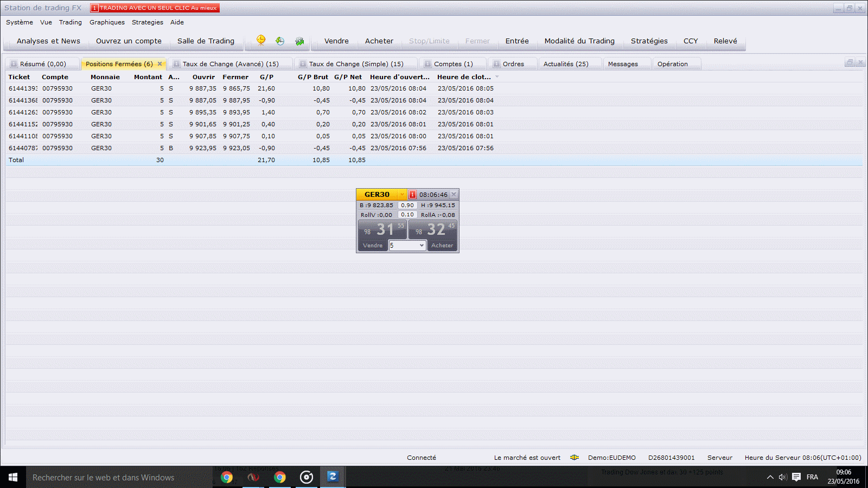This screenshot has width=868, height=488.
Task: Open the GER30 symbol dropdown arrow
Action: [402, 195]
